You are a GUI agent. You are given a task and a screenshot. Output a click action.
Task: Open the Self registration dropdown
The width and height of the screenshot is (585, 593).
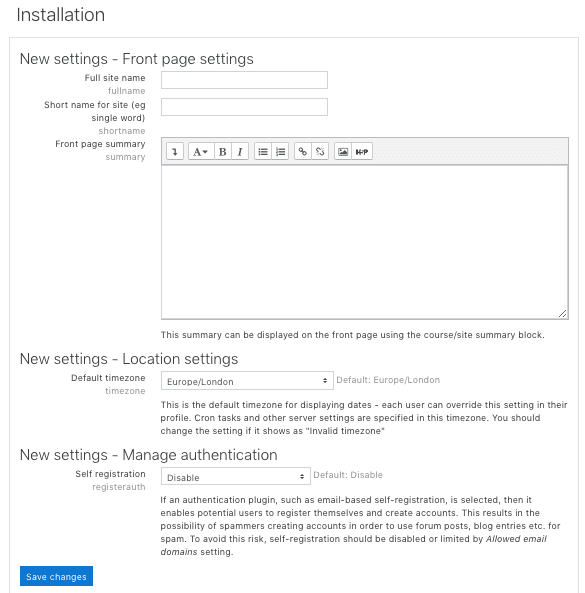coord(236,476)
